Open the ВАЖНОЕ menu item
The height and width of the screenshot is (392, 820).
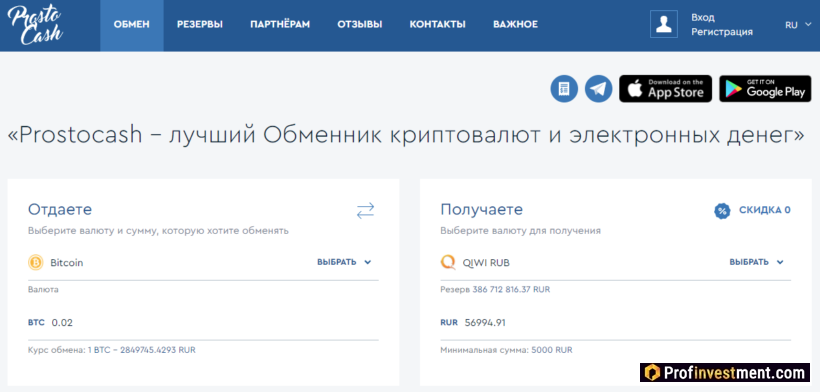(515, 25)
